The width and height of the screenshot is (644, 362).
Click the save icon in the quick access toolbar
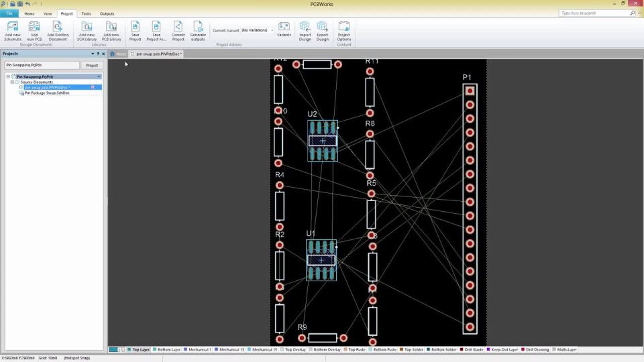[19, 4]
